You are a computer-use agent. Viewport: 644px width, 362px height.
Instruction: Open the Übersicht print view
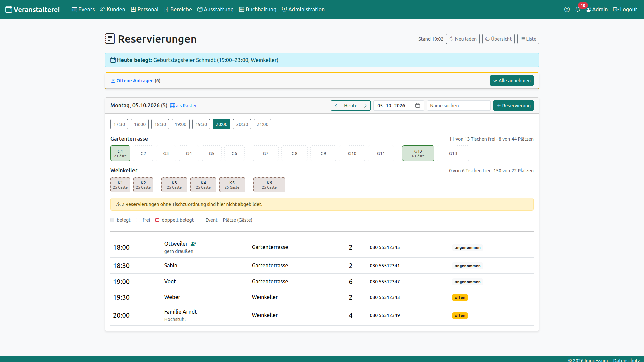(x=498, y=39)
